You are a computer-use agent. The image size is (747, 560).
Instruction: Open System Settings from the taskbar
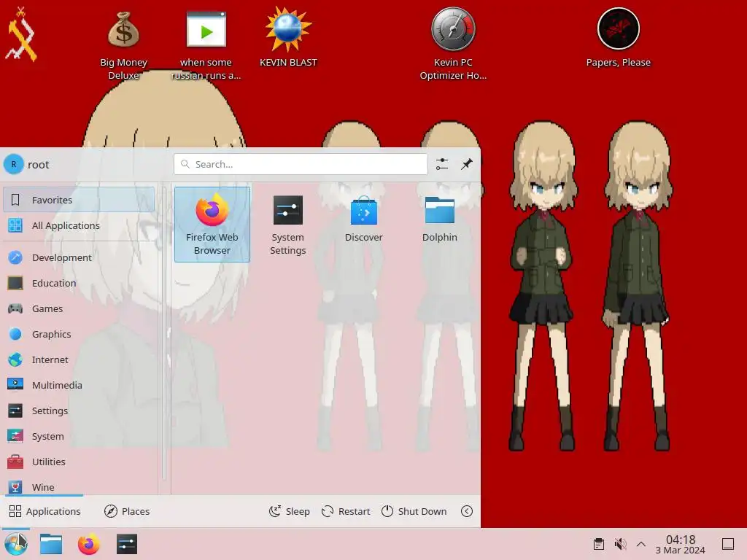(x=127, y=544)
